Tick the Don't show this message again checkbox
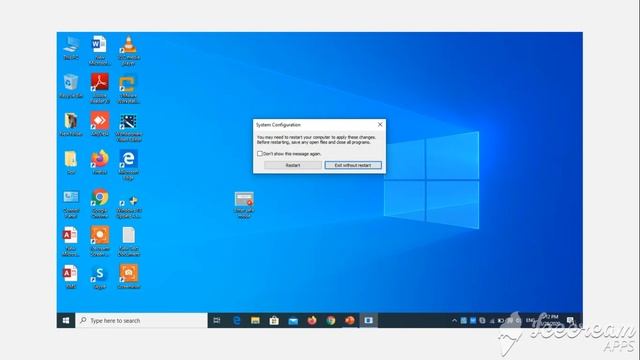The width and height of the screenshot is (640, 360). 260,153
